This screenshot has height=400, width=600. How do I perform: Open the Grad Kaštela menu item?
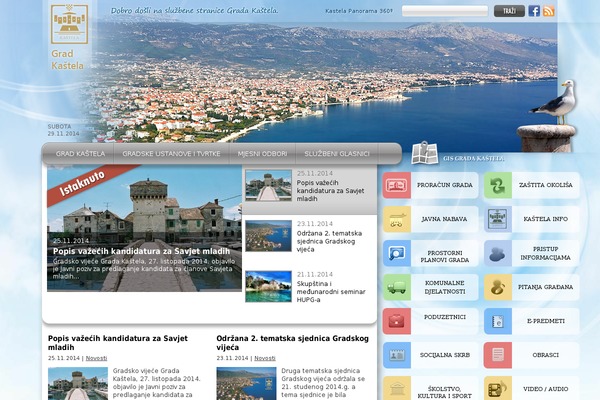(80, 153)
